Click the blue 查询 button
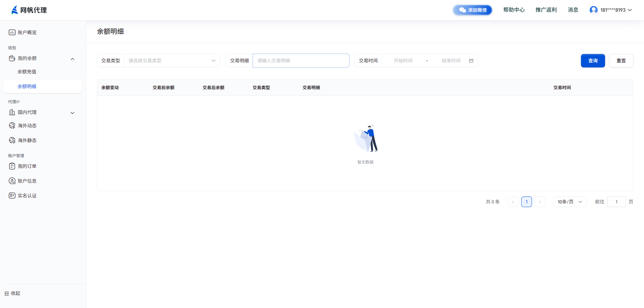The height and width of the screenshot is (308, 644). click(x=593, y=61)
